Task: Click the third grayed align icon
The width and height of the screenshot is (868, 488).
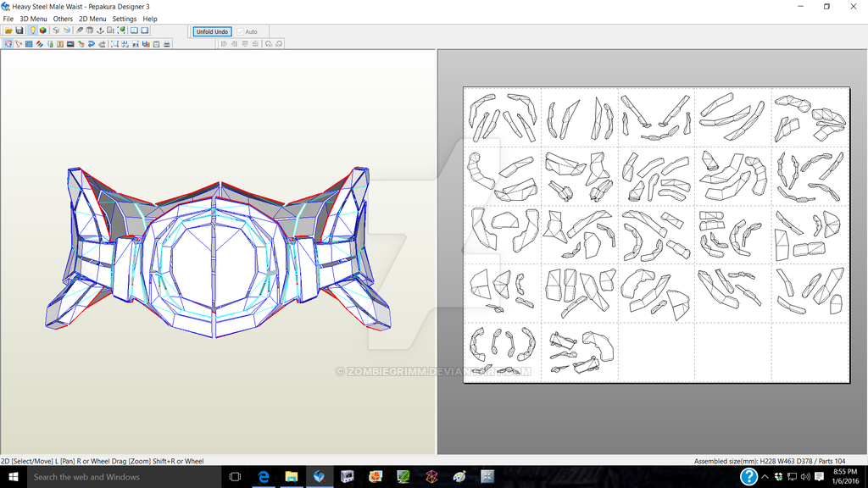Action: point(245,44)
